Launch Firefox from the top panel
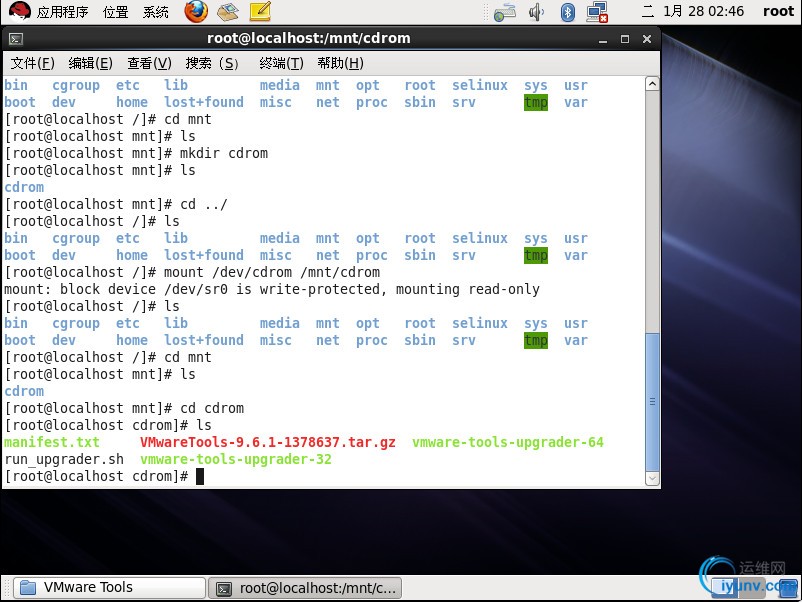This screenshot has height=602, width=802. [x=196, y=11]
